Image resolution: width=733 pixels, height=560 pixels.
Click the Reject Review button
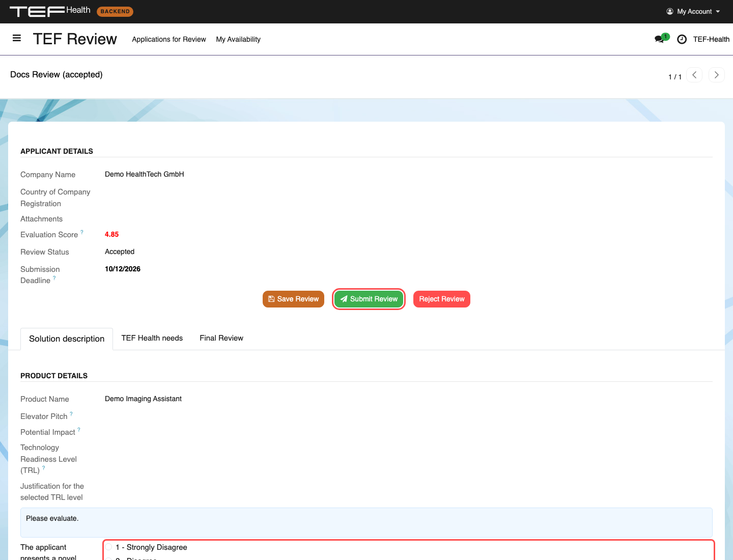[x=442, y=299]
